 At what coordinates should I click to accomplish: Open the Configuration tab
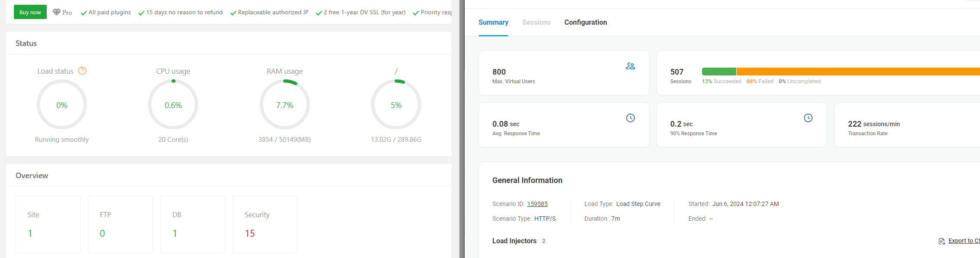[x=585, y=22]
